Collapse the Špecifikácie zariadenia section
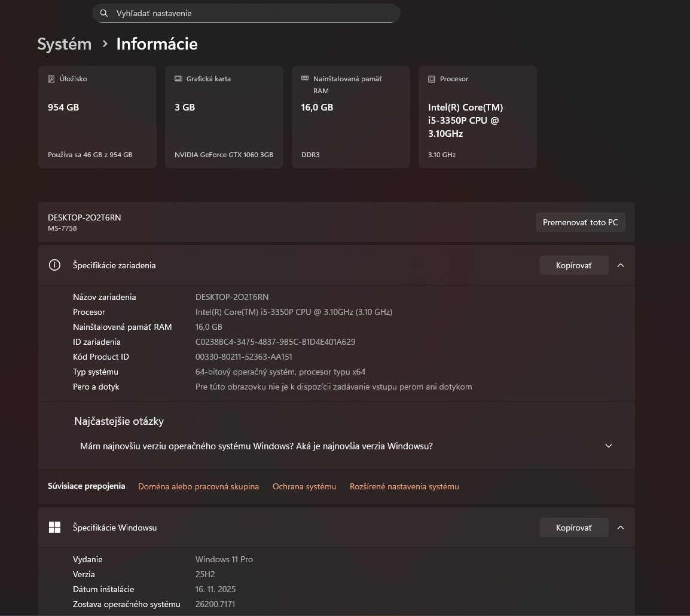The width and height of the screenshot is (690, 616). tap(620, 265)
